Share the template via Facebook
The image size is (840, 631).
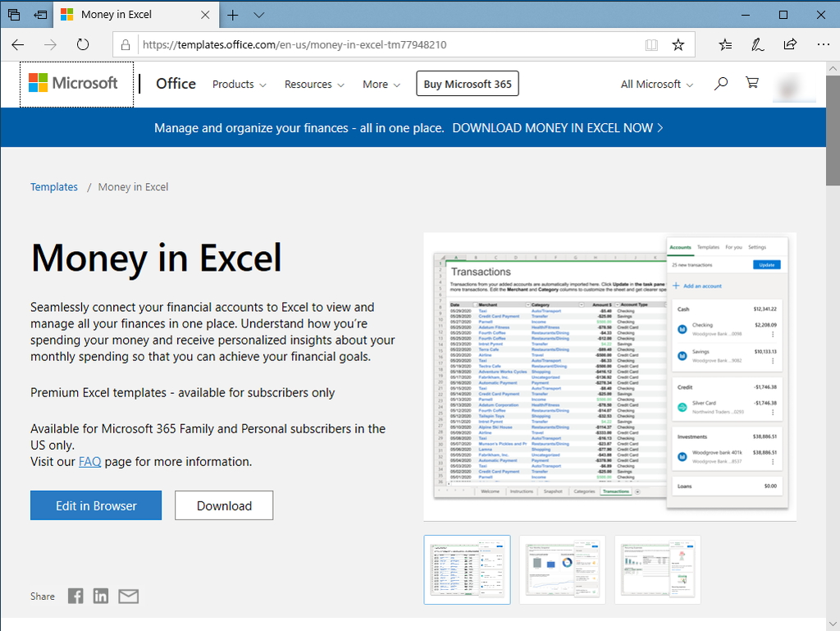75,596
